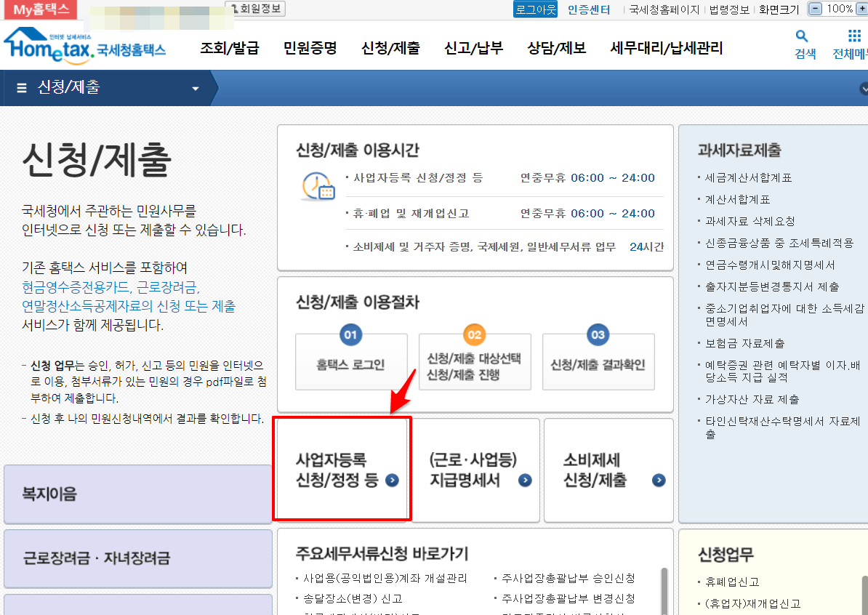Open 사업용(공익법인용)계좌 개설관리 link

tap(385, 579)
